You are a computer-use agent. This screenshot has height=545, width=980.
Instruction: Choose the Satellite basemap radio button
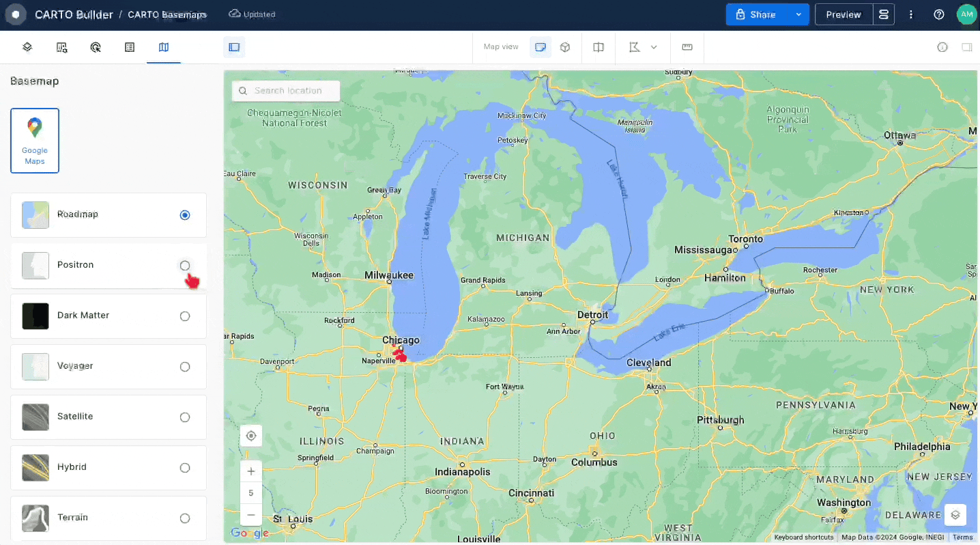click(185, 417)
